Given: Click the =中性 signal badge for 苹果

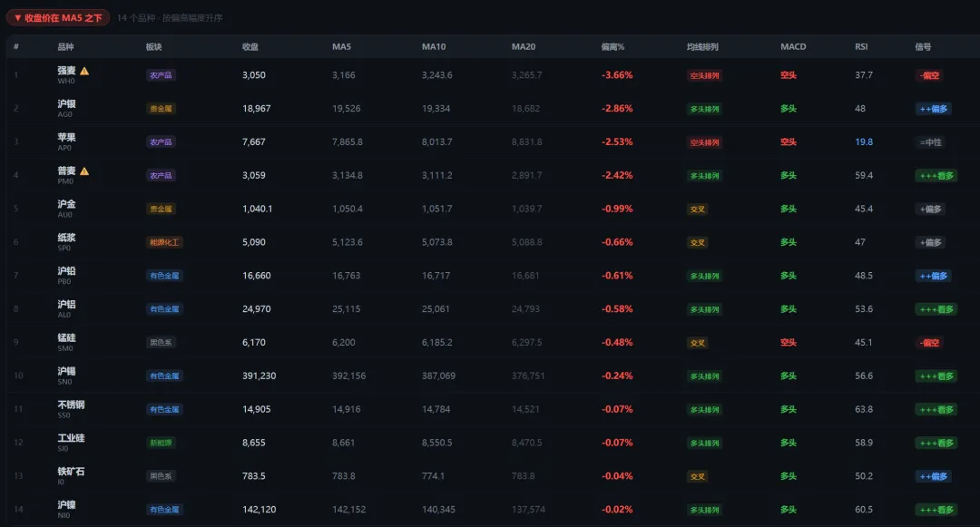Looking at the screenshot, I should coord(929,142).
